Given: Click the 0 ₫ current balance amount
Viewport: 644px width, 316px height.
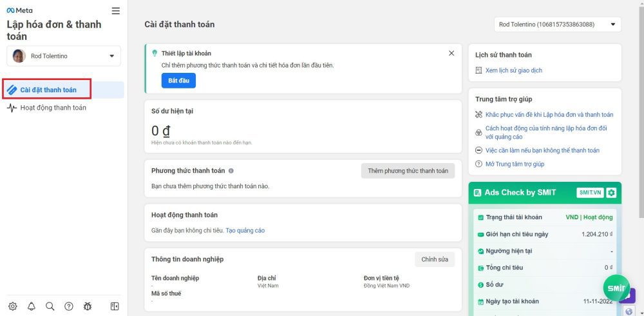Looking at the screenshot, I should tap(160, 130).
